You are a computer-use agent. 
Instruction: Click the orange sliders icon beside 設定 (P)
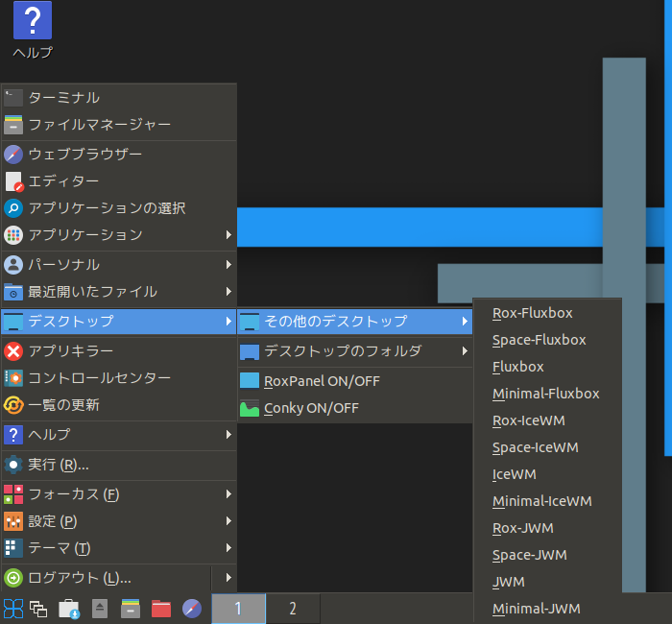(x=13, y=521)
